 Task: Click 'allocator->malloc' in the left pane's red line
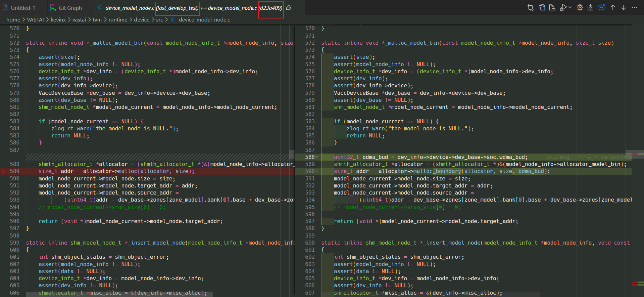[110, 171]
